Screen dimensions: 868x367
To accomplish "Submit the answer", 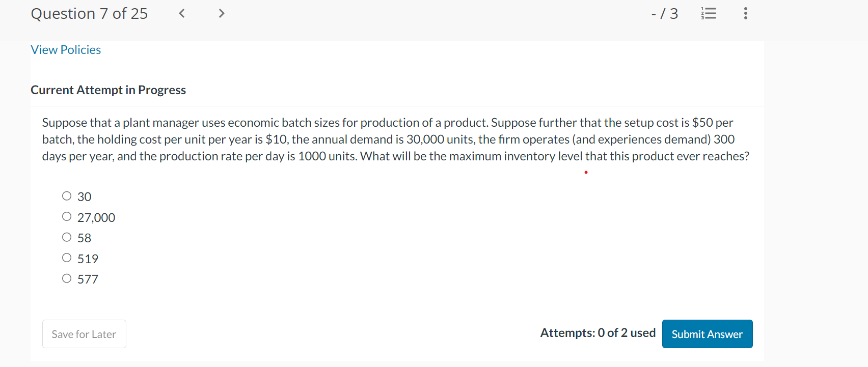I will pyautogui.click(x=707, y=334).
